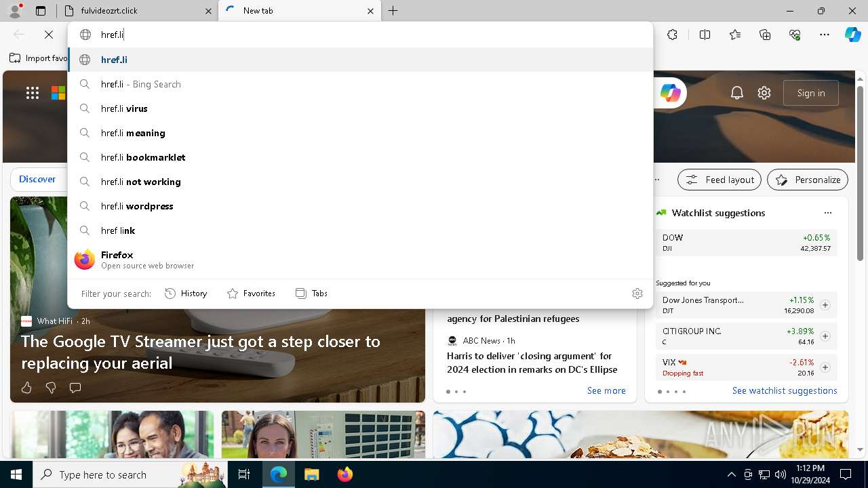Image resolution: width=868 pixels, height=488 pixels.
Task: Launch Firefox from the taskbar
Action: tap(345, 474)
